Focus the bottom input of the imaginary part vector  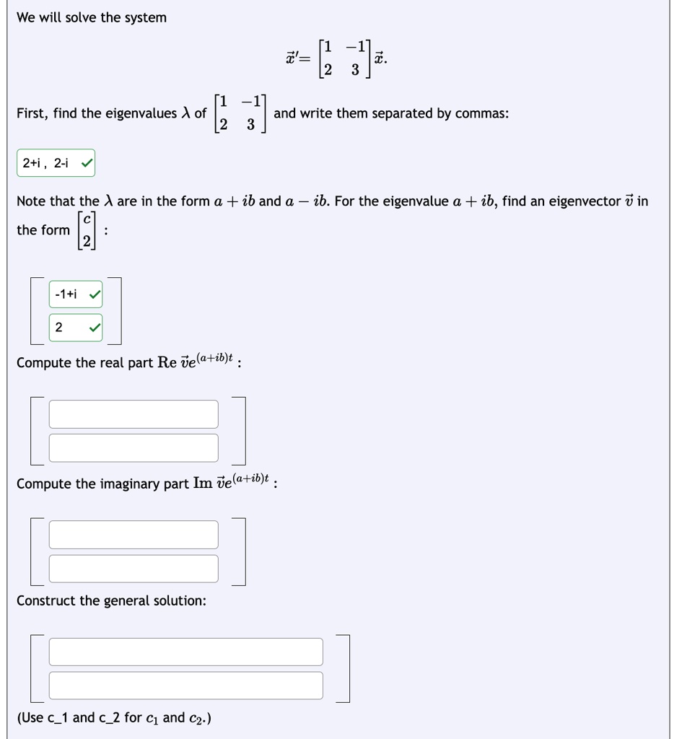(134, 569)
